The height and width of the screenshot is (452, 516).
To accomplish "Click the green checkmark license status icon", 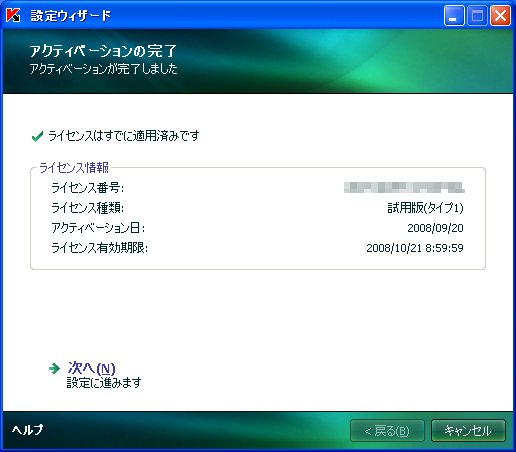I will (37, 136).
